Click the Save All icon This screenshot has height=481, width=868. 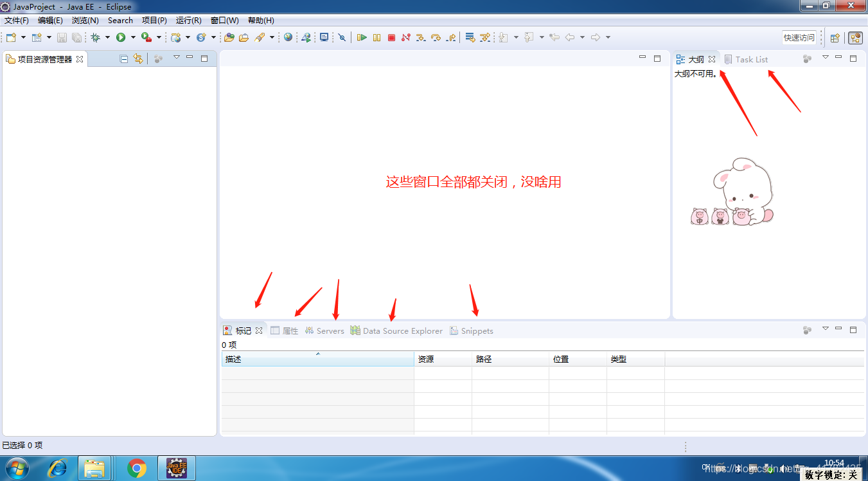point(76,37)
